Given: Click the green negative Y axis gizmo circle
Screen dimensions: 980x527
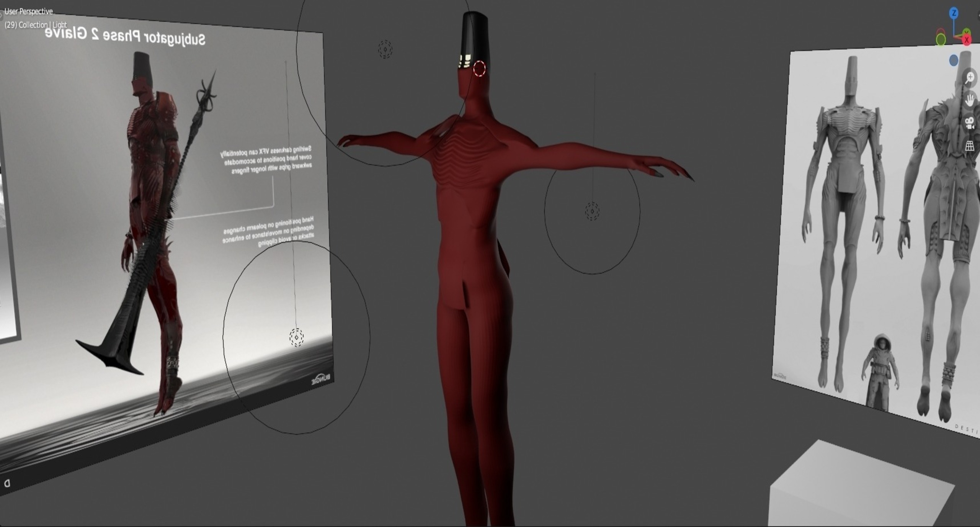Looking at the screenshot, I should click(x=941, y=39).
